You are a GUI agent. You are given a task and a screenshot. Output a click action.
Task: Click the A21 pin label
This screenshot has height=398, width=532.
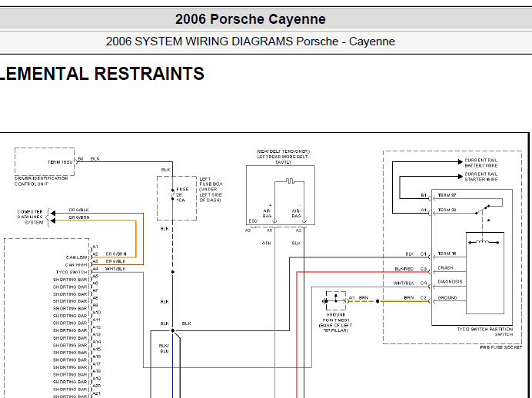97,393
